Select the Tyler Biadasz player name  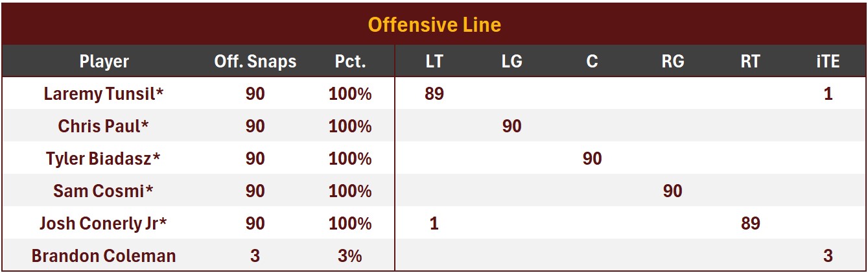104,159
